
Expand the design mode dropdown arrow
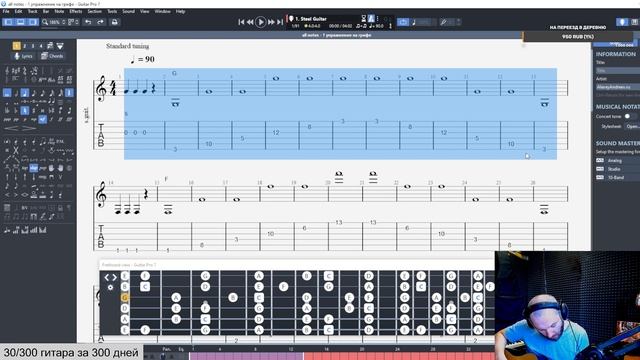click(60, 46)
